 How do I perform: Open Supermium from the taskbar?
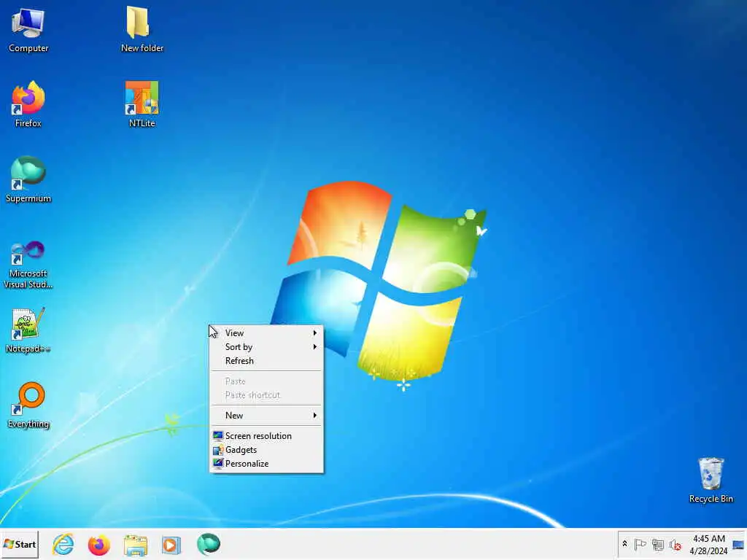click(x=208, y=544)
